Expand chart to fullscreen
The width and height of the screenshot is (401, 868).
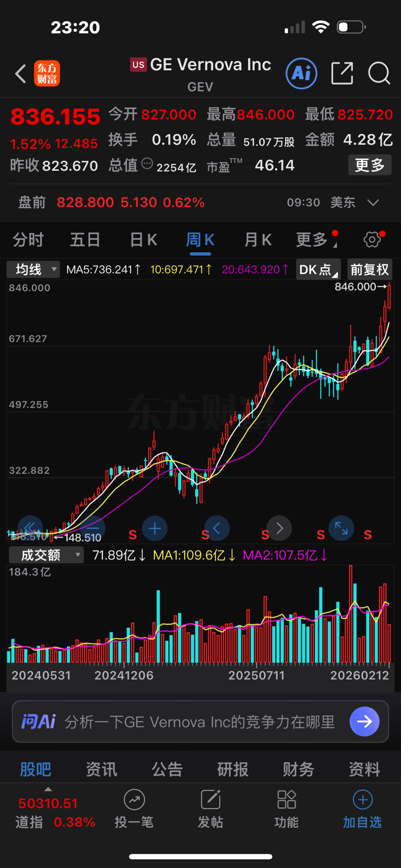(341, 529)
